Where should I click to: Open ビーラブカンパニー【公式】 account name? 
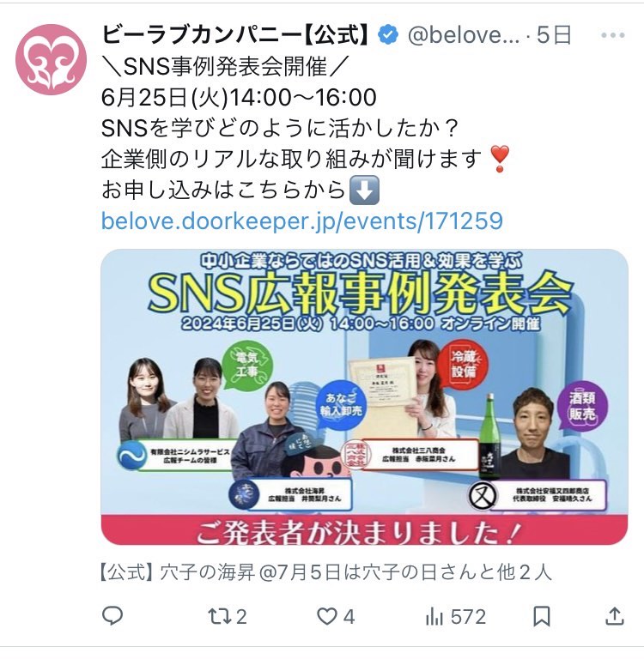pyautogui.click(x=236, y=35)
